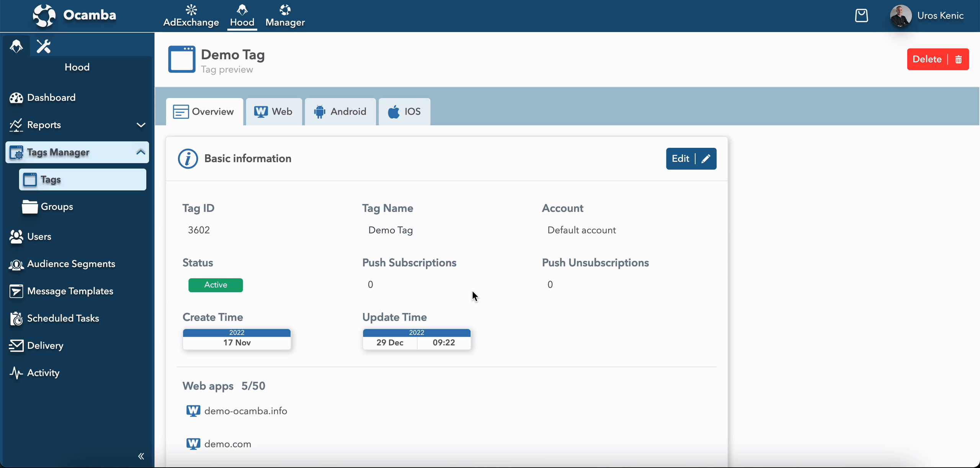Click the Message Templates icon
This screenshot has width=980, height=468.
(x=16, y=291)
